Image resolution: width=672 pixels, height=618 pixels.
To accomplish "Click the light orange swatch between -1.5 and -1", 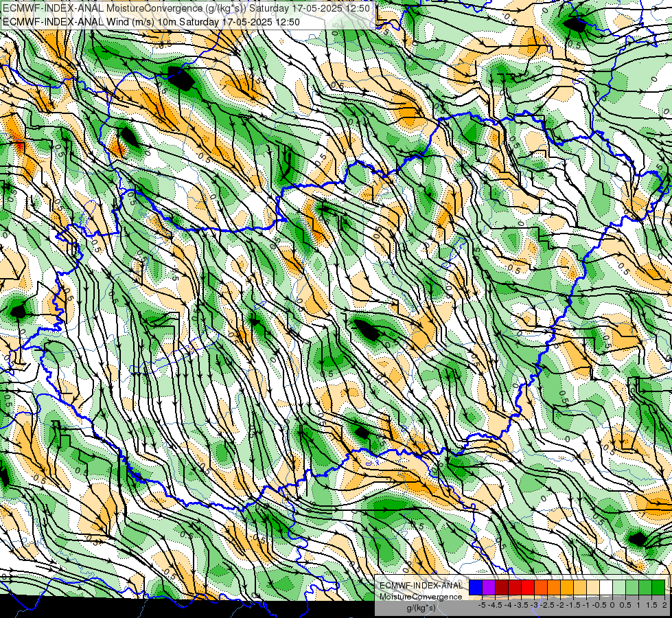I will pyautogui.click(x=580, y=588).
